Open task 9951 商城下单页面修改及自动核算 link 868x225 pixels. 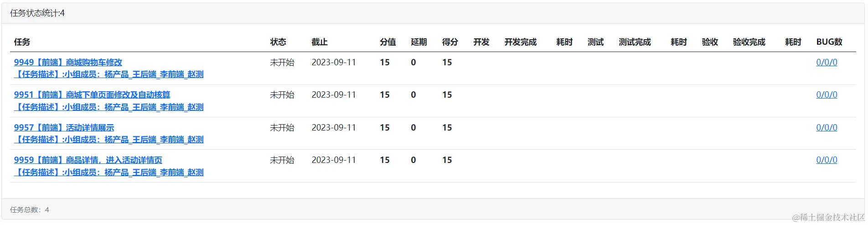[92, 94]
